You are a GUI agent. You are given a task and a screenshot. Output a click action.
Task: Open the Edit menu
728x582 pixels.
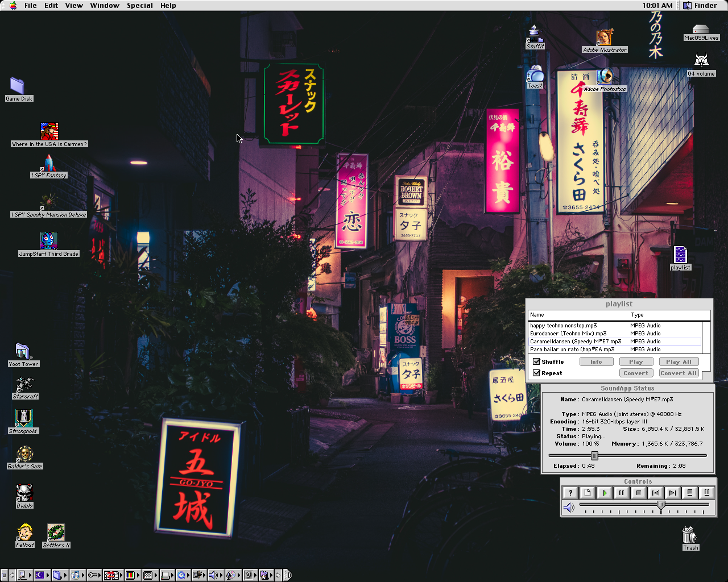(x=51, y=6)
